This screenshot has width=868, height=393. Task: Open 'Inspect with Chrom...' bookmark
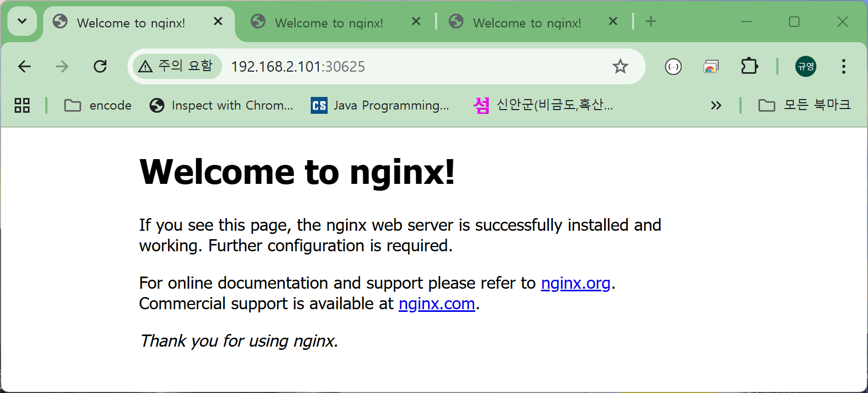pyautogui.click(x=221, y=105)
